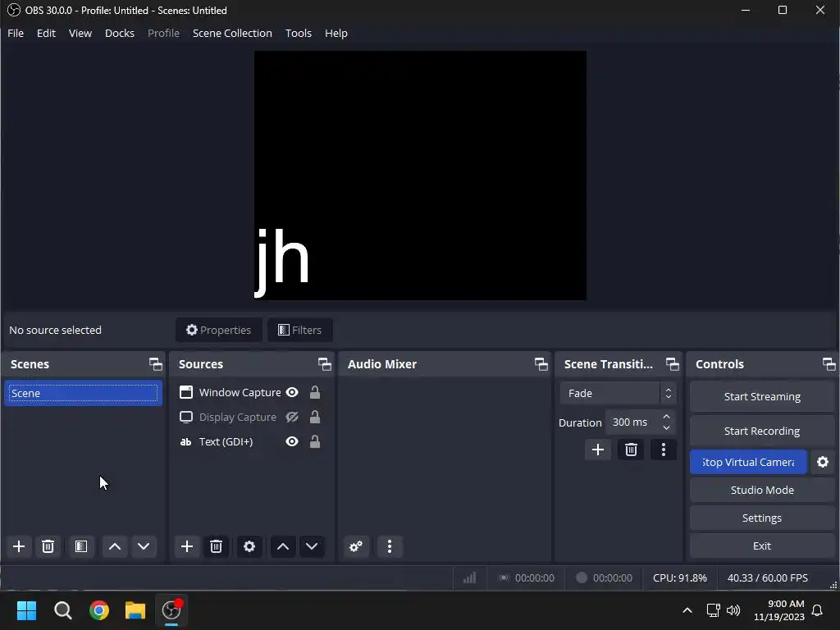Viewport: 840px width, 630px height.
Task: Move source up in Sources dock
Action: tap(283, 546)
